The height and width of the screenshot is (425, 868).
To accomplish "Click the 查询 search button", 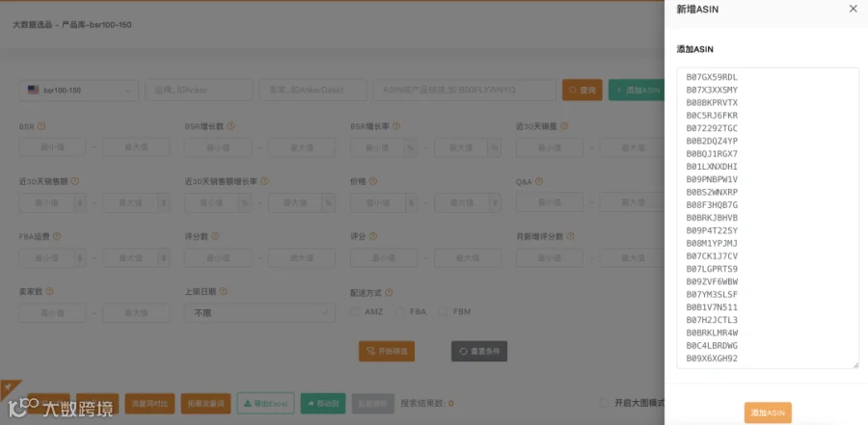I will point(583,90).
